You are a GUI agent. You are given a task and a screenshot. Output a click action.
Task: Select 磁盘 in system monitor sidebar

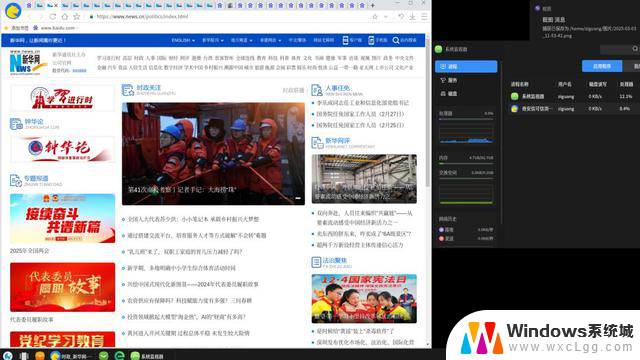point(466,94)
